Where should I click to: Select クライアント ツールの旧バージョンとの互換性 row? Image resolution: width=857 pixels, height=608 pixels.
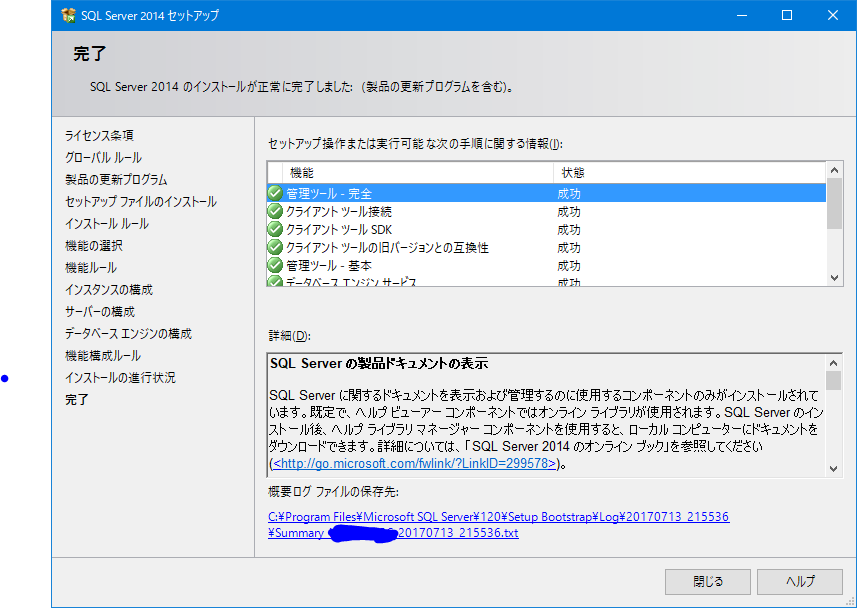547,247
